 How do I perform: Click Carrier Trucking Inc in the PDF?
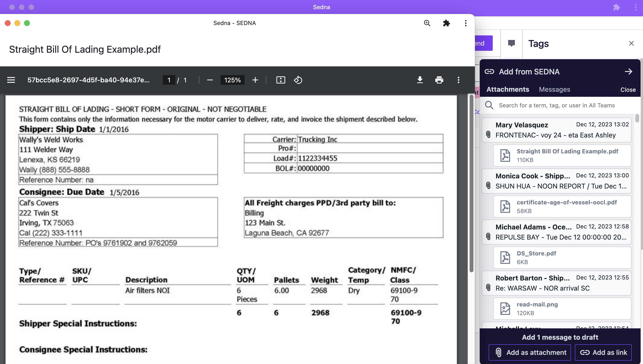click(318, 139)
